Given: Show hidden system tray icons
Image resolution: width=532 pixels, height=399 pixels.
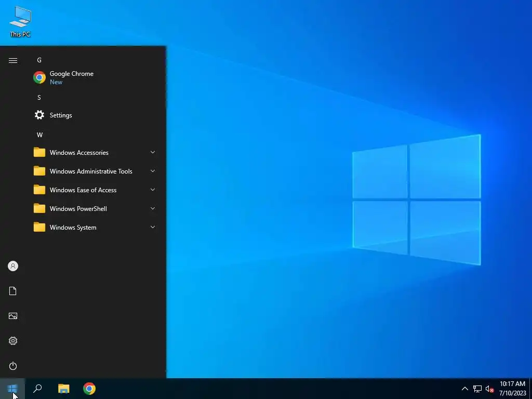Looking at the screenshot, I should 465,389.
